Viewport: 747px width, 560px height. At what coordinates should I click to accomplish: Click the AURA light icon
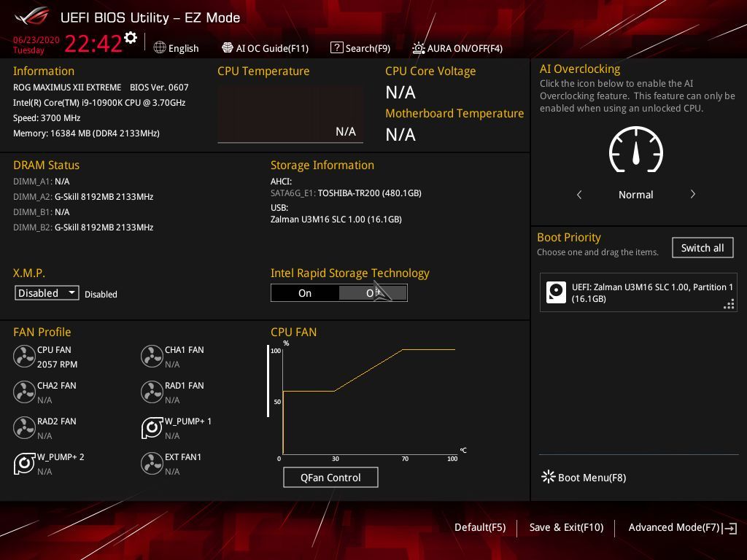418,48
